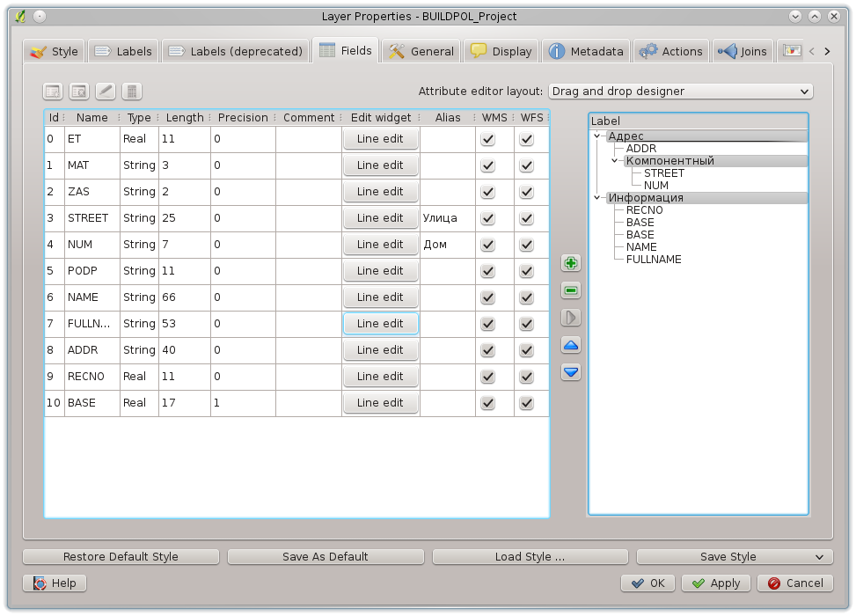Viewport: 856px width, 616px height.
Task: Open the Metadata tab
Action: [x=586, y=51]
